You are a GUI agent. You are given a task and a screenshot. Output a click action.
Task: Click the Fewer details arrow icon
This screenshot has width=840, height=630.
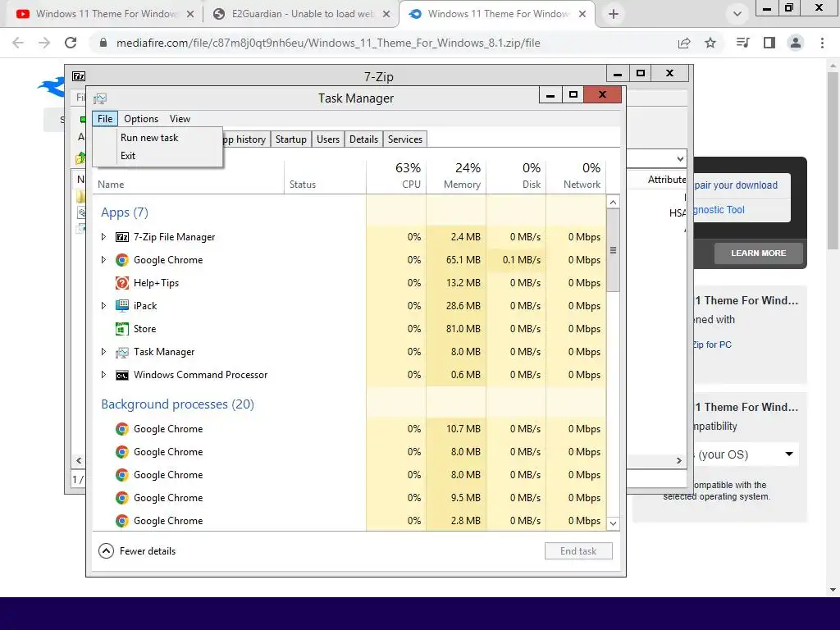tap(106, 550)
